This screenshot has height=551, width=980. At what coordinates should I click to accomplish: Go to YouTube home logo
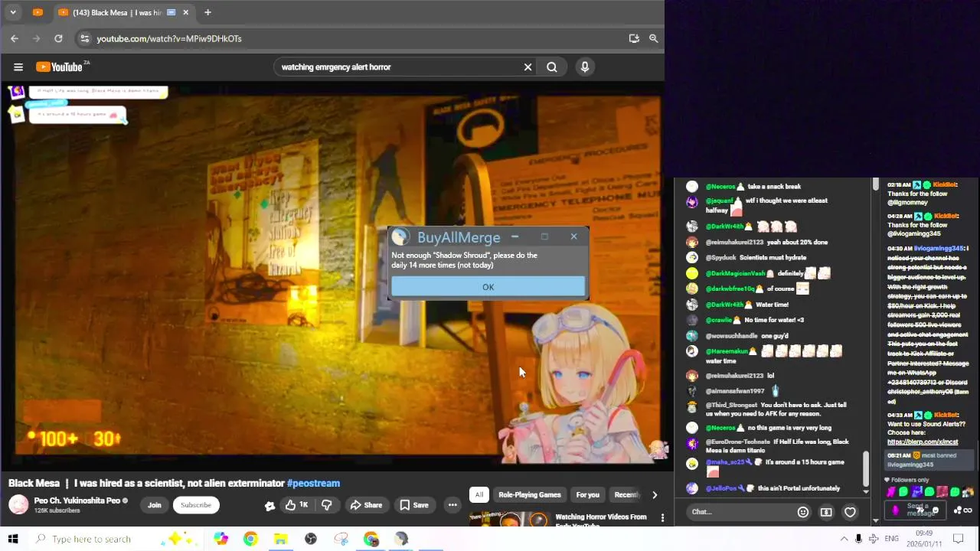(x=59, y=67)
